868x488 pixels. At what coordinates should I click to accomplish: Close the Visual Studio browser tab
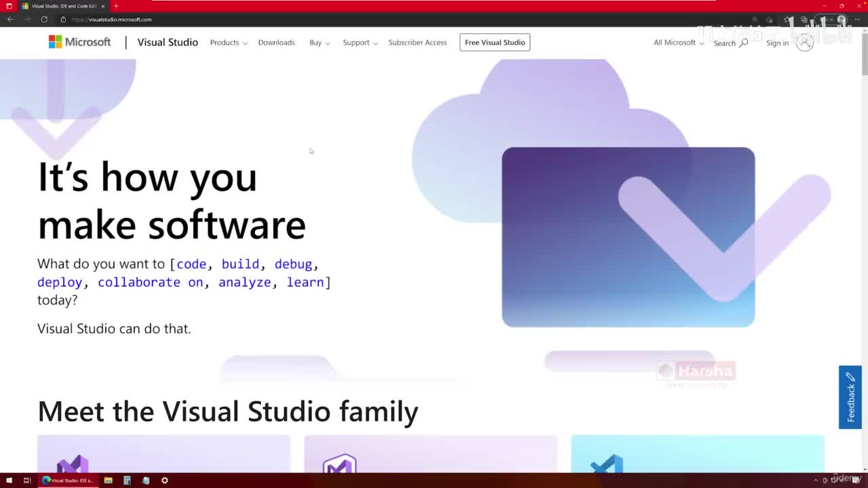103,6
